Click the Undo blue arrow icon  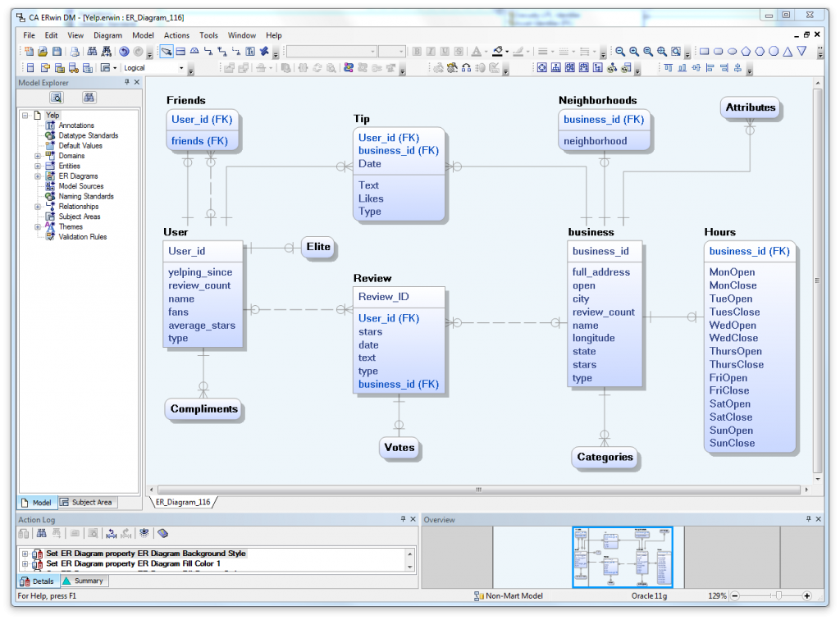click(x=124, y=52)
